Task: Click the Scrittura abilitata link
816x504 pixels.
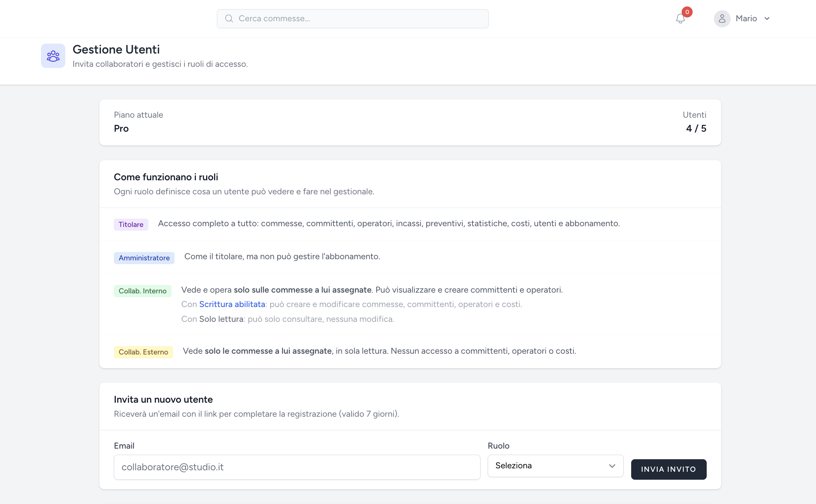Action: (232, 304)
